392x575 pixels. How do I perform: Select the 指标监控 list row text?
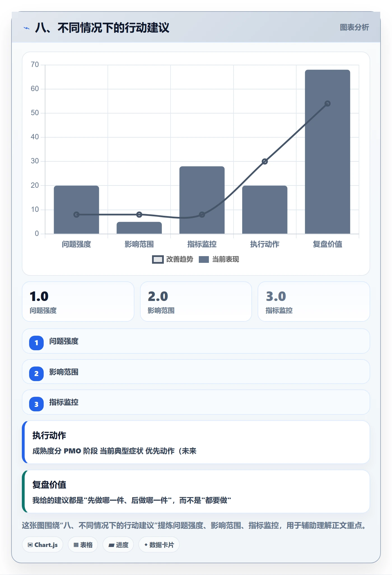[64, 402]
